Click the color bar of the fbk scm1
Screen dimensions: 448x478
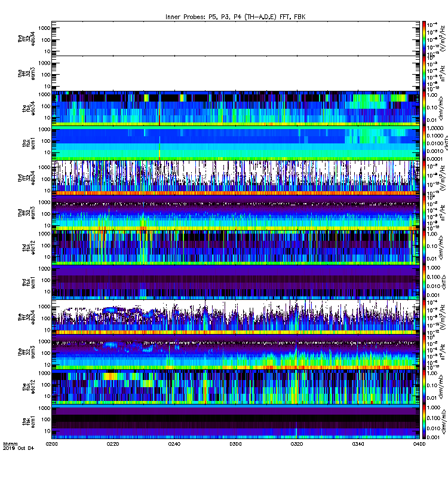(424, 422)
